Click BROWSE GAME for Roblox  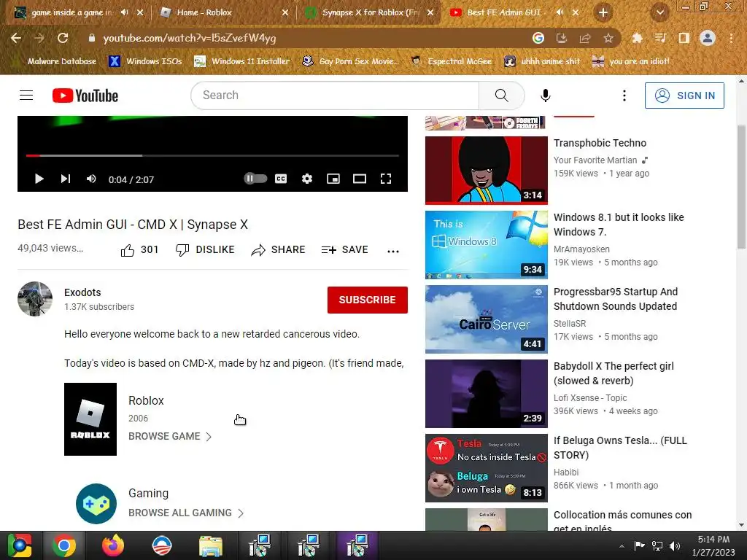click(169, 436)
